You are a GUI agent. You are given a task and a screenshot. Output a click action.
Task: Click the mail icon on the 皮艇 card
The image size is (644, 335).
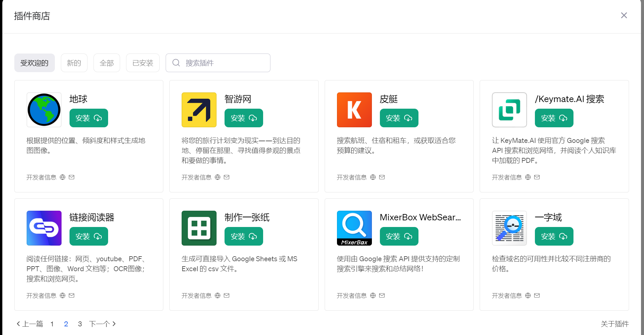click(x=382, y=177)
